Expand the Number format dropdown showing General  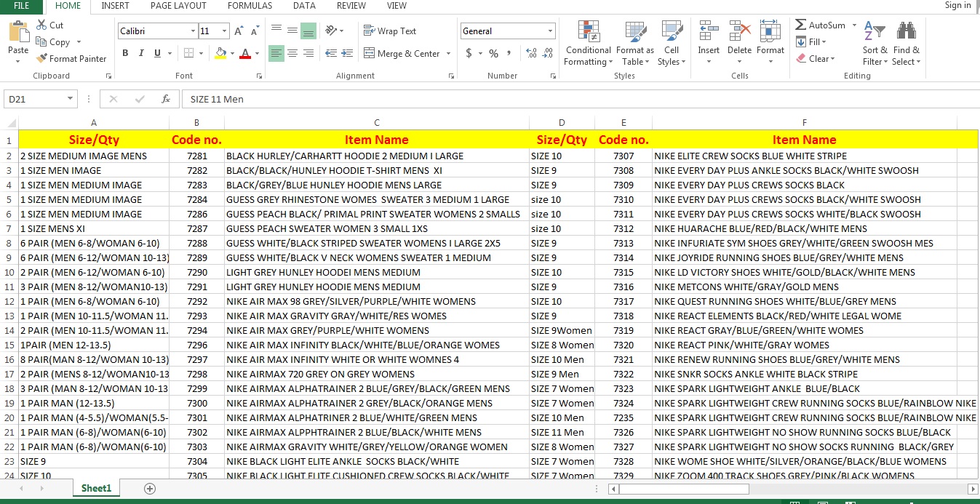(x=549, y=31)
